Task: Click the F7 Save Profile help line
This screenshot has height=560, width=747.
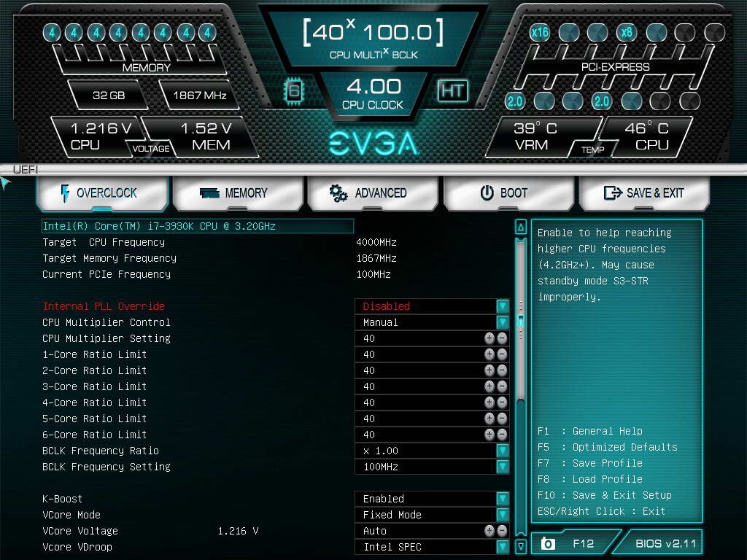Action: click(589, 463)
